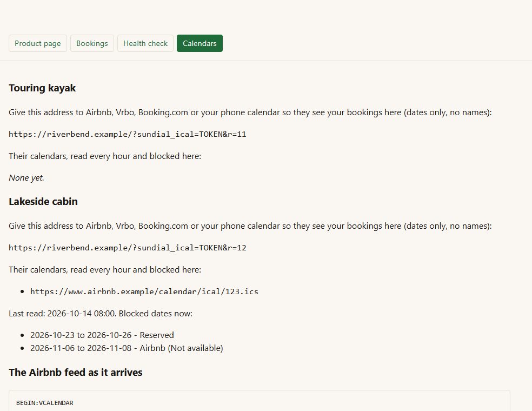The height and width of the screenshot is (411, 532).
Task: Go to the Health check tab
Action: 145,43
